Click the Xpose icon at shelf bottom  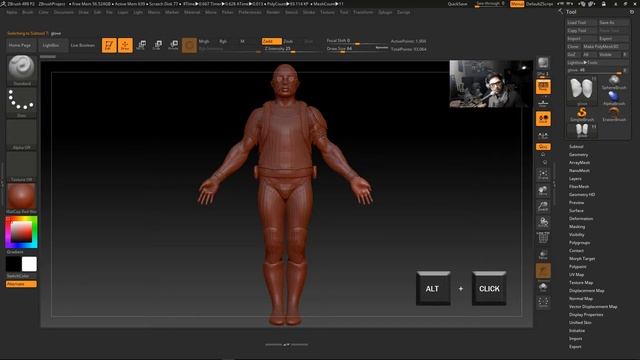[x=543, y=302]
